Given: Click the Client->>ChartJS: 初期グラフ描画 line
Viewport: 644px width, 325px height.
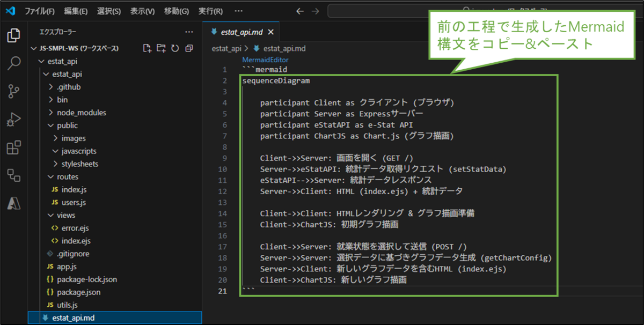Looking at the screenshot, I should coord(330,224).
